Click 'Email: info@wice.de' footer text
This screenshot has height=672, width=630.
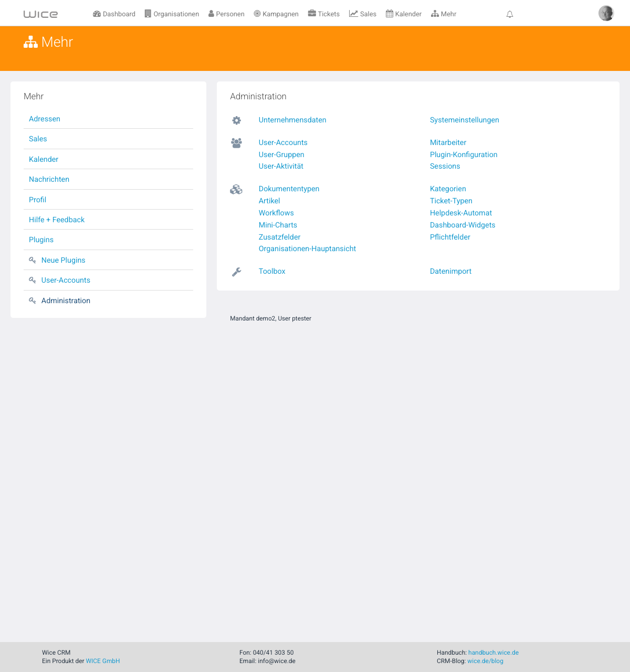[x=268, y=661]
